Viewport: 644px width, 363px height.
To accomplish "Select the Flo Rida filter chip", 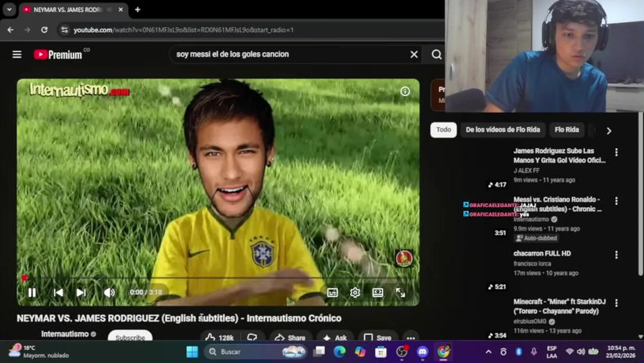I will click(x=567, y=130).
